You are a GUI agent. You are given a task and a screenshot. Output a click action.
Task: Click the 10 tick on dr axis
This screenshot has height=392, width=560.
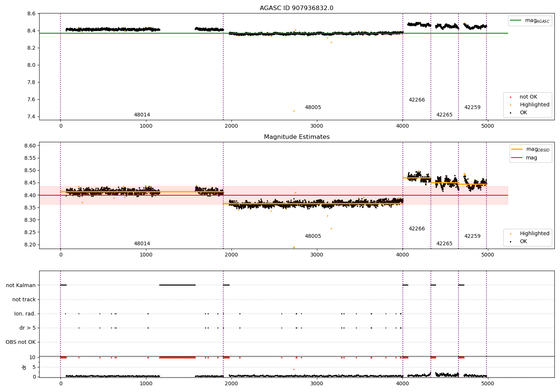(32, 358)
